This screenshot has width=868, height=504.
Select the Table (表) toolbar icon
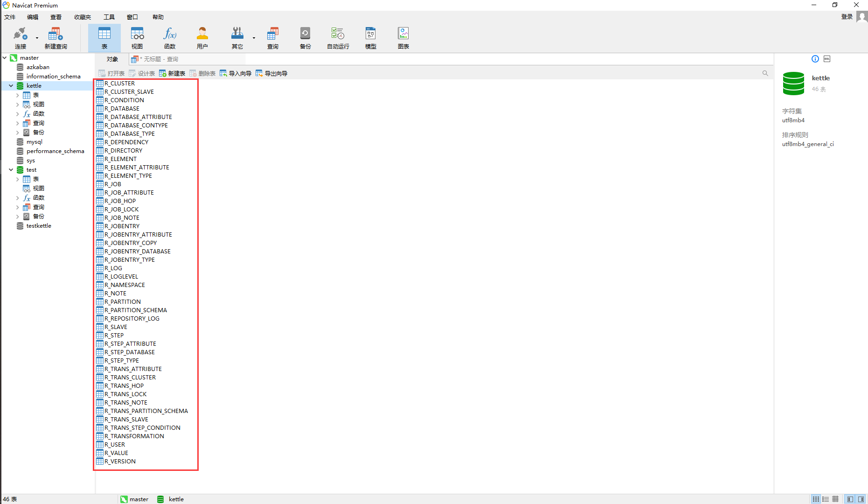coord(104,38)
